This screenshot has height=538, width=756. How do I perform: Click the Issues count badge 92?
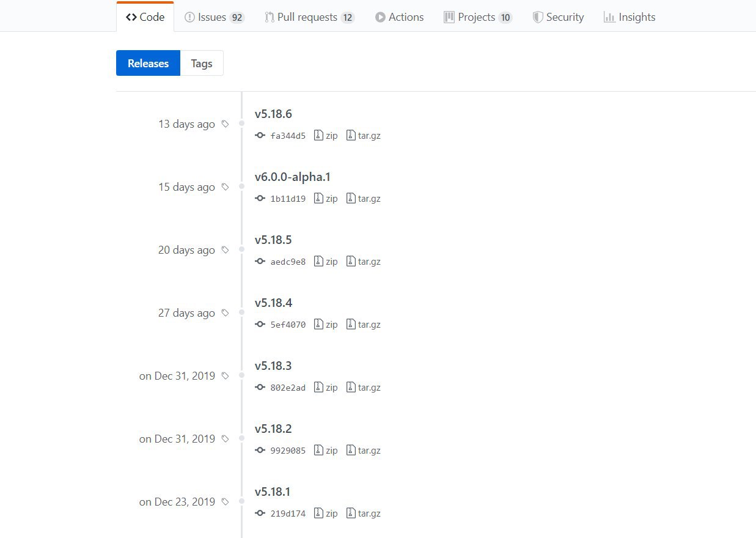pyautogui.click(x=237, y=18)
